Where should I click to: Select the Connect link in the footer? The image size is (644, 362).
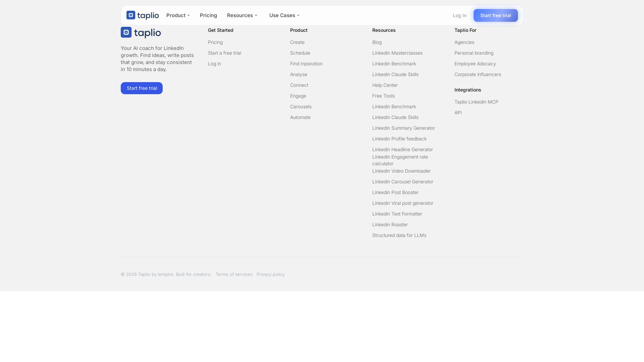coord(299,85)
